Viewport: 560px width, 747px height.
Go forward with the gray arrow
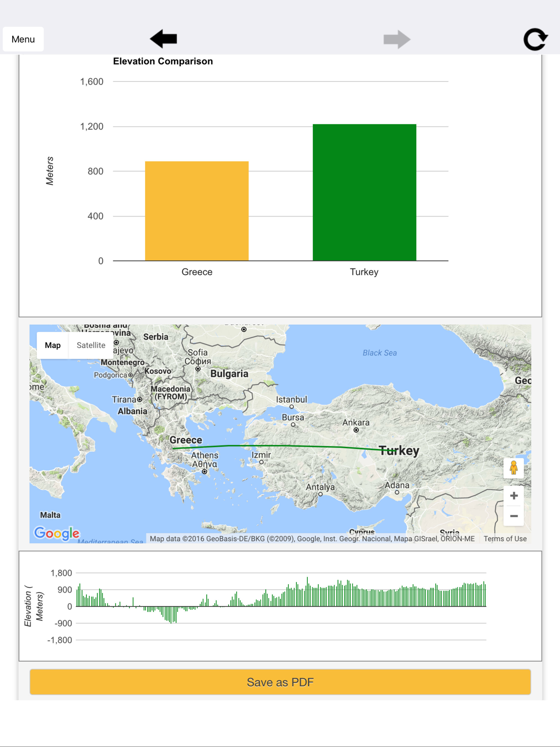[x=397, y=39]
